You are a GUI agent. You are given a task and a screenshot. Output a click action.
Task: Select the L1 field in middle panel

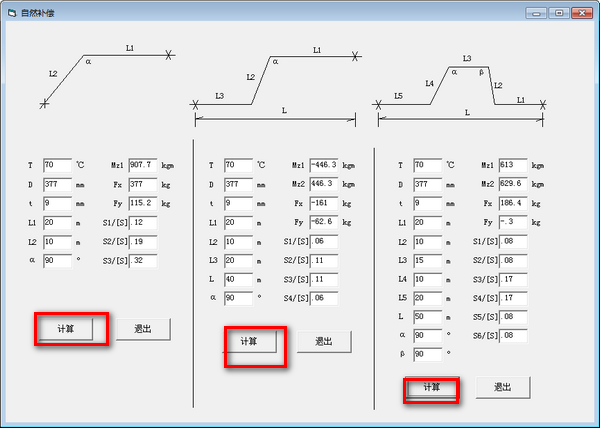coord(238,223)
